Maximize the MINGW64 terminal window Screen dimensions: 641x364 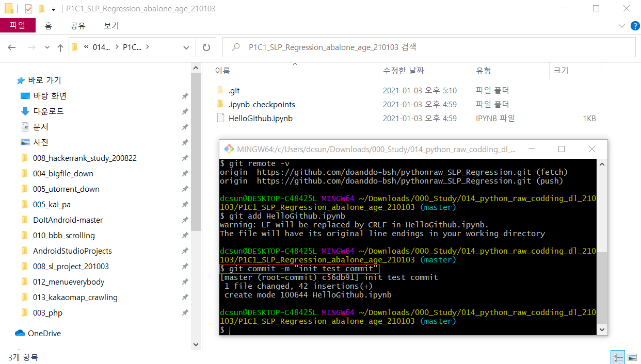pos(562,149)
